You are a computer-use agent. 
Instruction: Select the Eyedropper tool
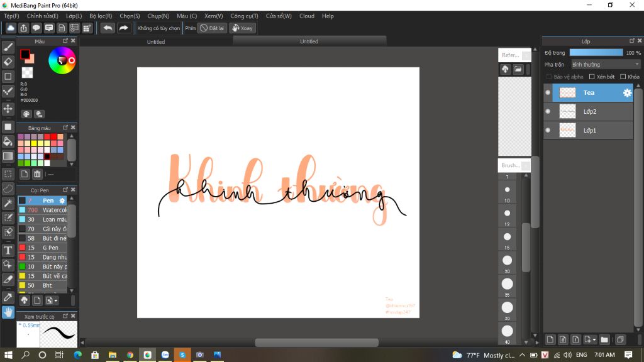8,297
